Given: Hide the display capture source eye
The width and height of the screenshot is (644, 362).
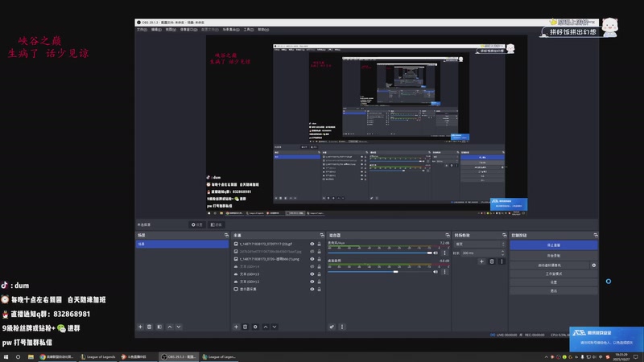Looking at the screenshot, I should tap(312, 288).
